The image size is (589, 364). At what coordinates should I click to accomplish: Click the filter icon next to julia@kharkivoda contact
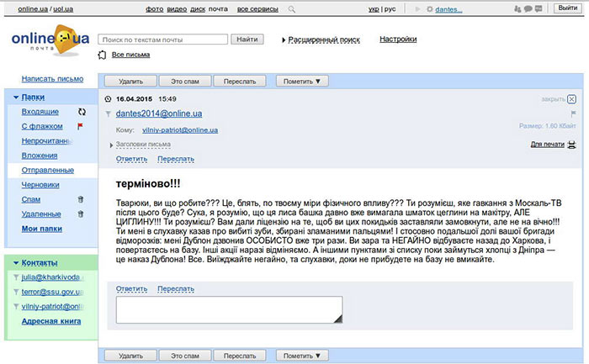tap(16, 277)
